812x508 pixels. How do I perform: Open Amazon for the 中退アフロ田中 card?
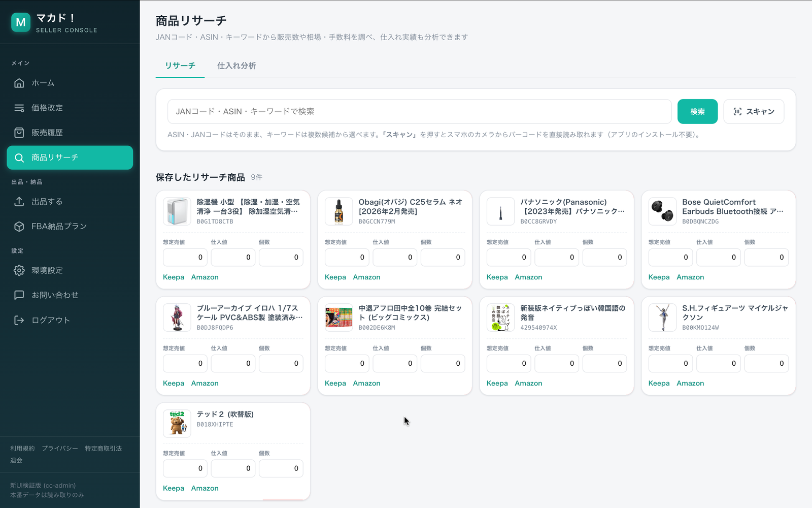point(367,384)
